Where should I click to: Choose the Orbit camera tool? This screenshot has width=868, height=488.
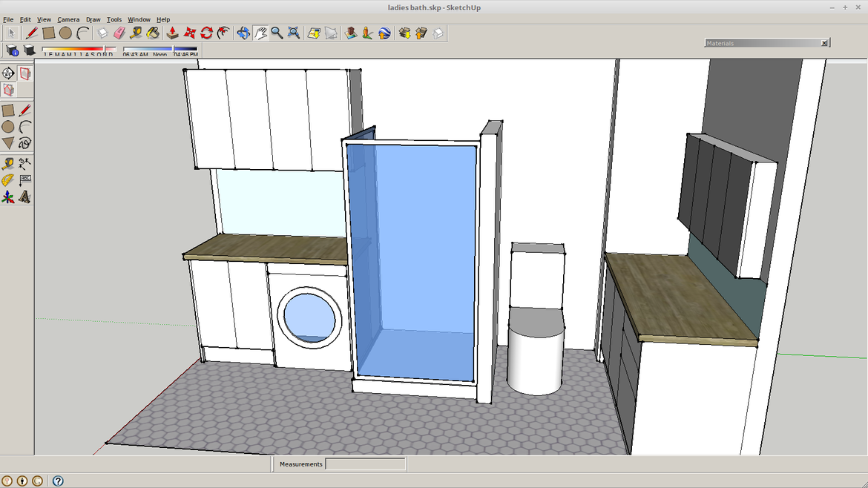click(243, 33)
